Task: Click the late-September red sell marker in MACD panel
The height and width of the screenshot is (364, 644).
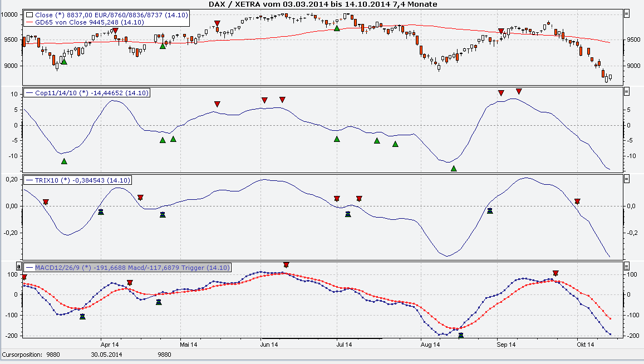Action: (x=555, y=273)
